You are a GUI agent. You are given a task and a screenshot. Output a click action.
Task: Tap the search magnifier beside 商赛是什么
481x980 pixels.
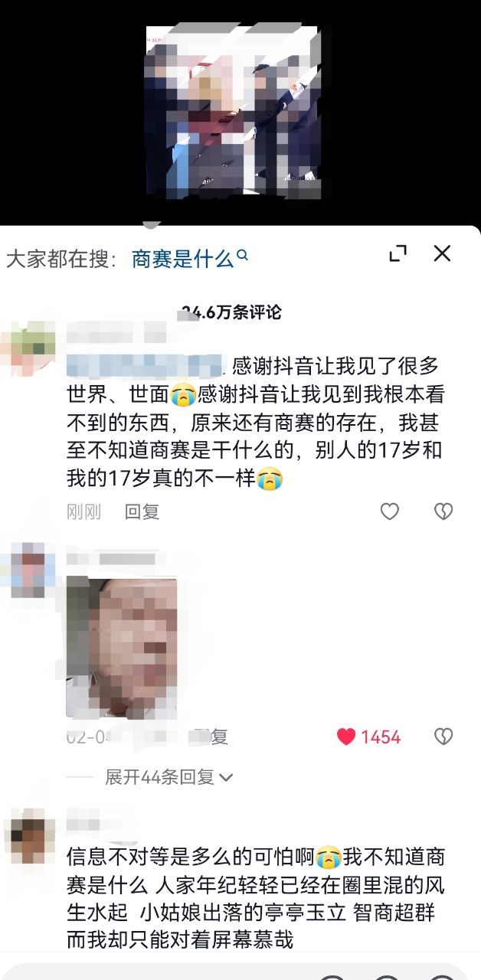[x=243, y=256]
